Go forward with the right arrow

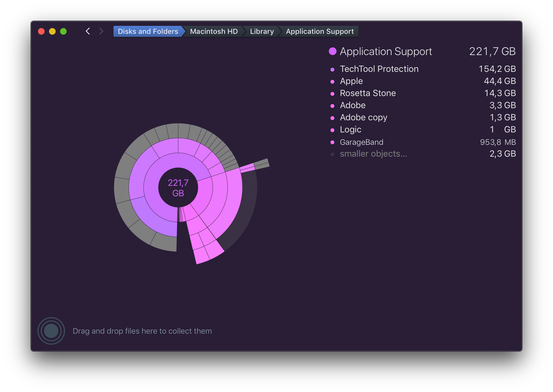coord(101,31)
